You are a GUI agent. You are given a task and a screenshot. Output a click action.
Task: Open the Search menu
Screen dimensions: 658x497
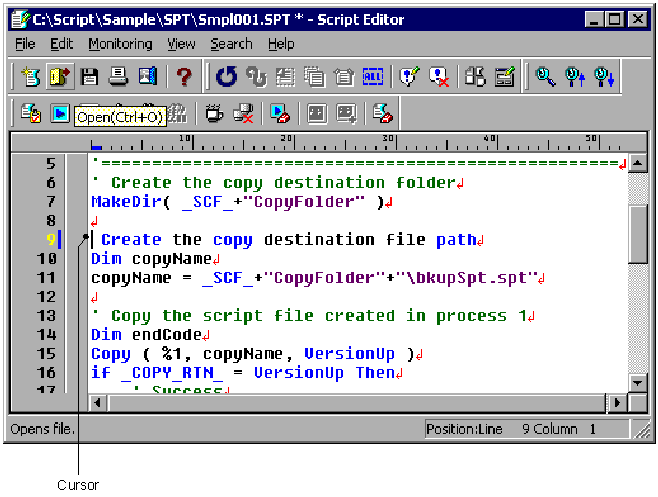coord(231,44)
